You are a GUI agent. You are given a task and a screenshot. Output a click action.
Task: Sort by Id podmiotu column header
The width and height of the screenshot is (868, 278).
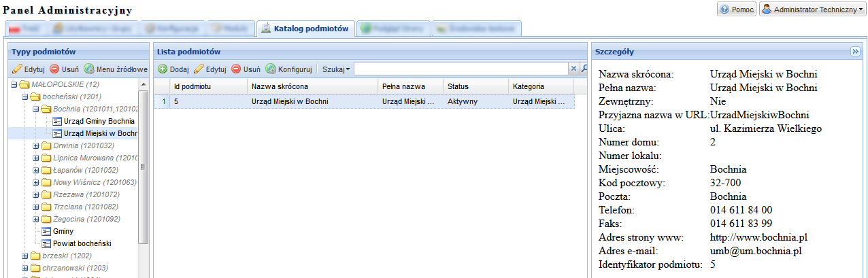(x=208, y=86)
